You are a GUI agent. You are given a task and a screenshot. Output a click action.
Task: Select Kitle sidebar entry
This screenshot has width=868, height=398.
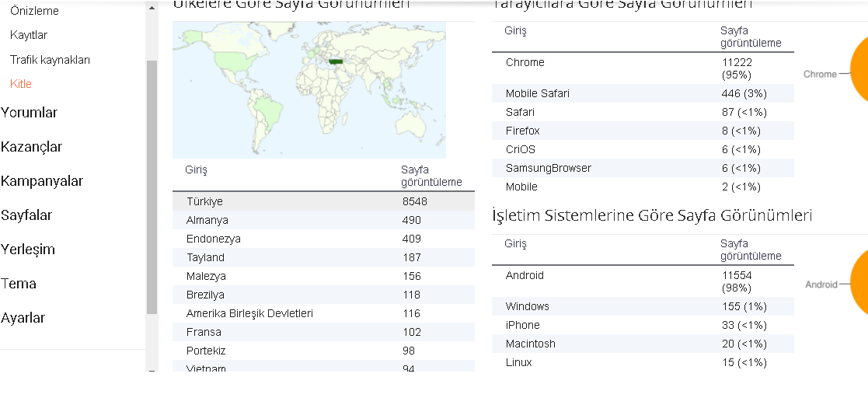point(20,84)
